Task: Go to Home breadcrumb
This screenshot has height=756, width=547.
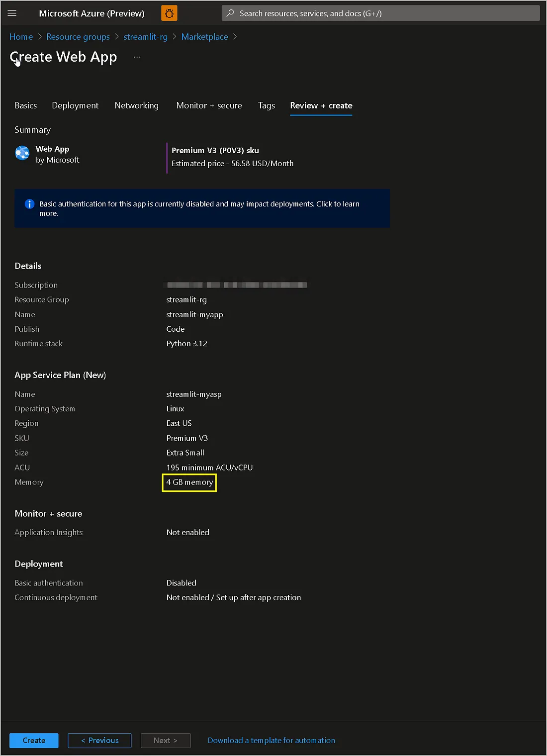Action: coord(21,37)
